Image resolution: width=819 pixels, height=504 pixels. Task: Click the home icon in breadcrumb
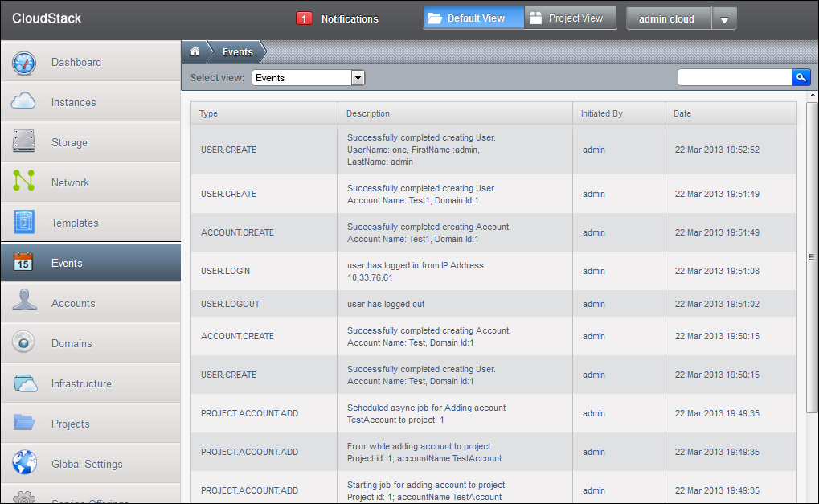coord(195,51)
